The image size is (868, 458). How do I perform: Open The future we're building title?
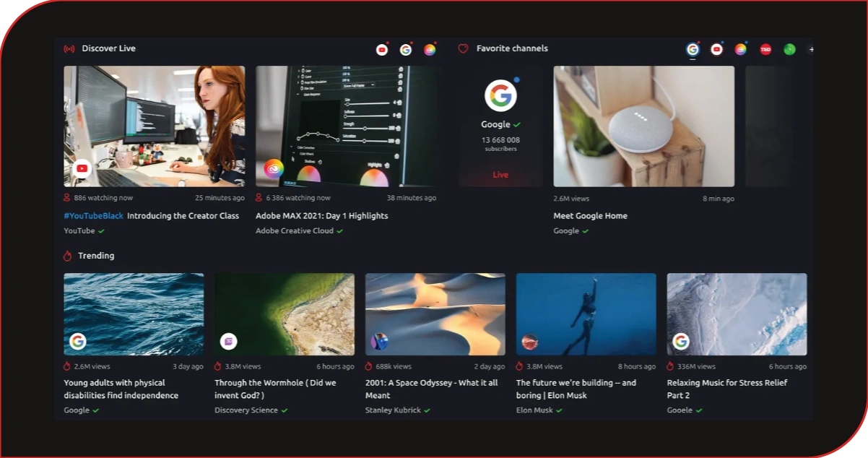576,389
